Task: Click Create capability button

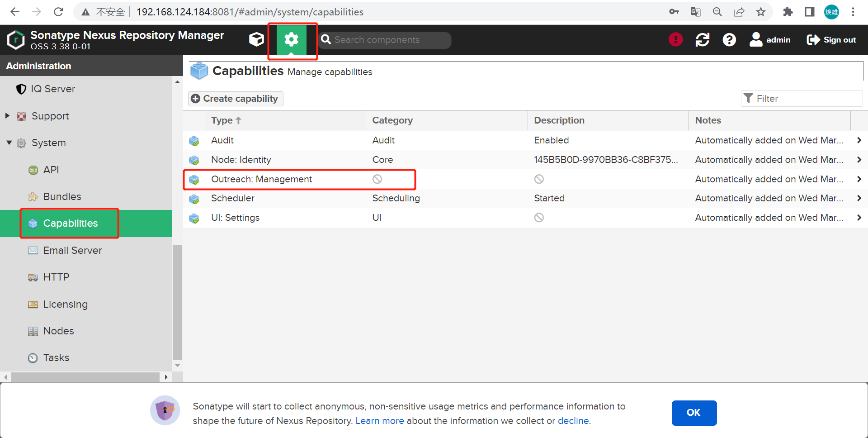Action: [x=235, y=99]
